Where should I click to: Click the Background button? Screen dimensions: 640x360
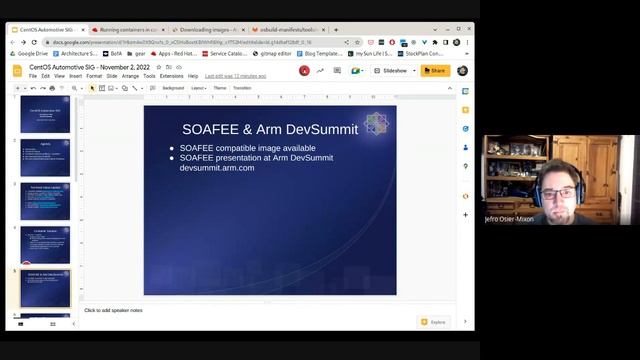click(173, 88)
